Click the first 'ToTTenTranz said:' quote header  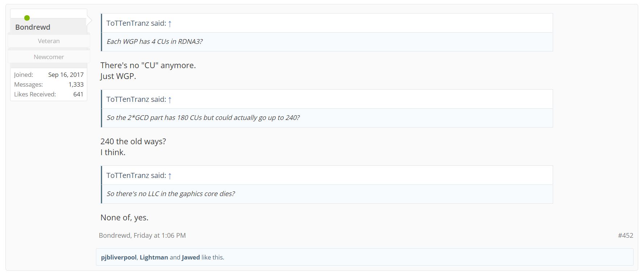(x=136, y=23)
